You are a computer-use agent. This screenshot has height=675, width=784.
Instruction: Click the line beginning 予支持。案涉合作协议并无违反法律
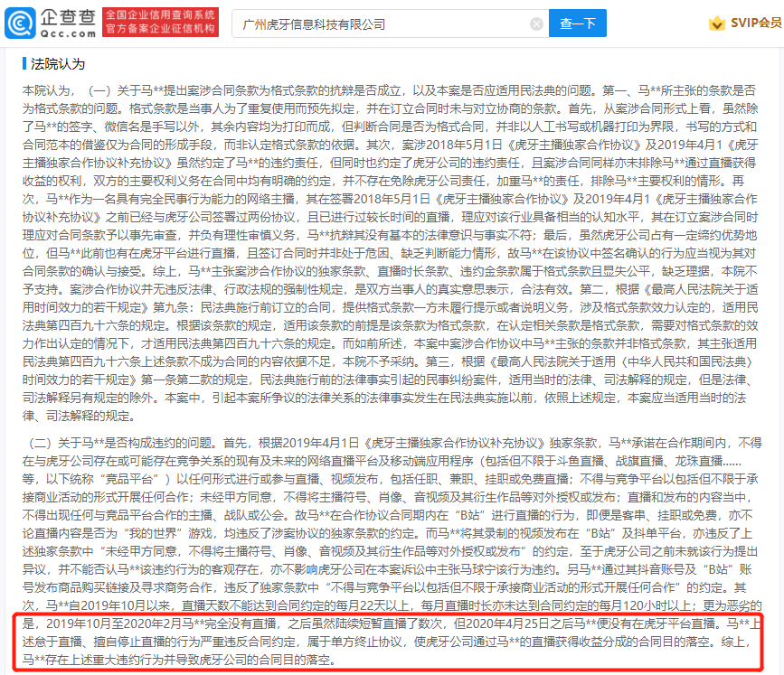(x=391, y=289)
